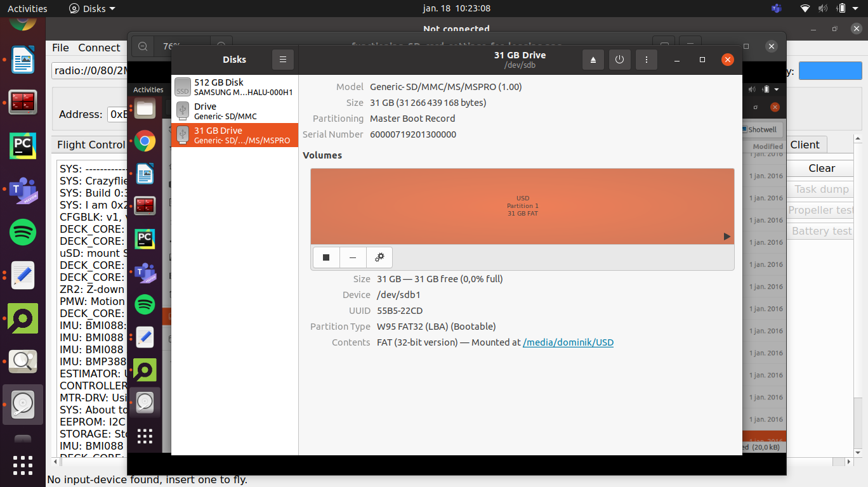Image resolution: width=868 pixels, height=487 pixels.
Task: Click the model value Generic- SD/MMC/MS/MSPRO (1.00)
Action: click(446, 87)
